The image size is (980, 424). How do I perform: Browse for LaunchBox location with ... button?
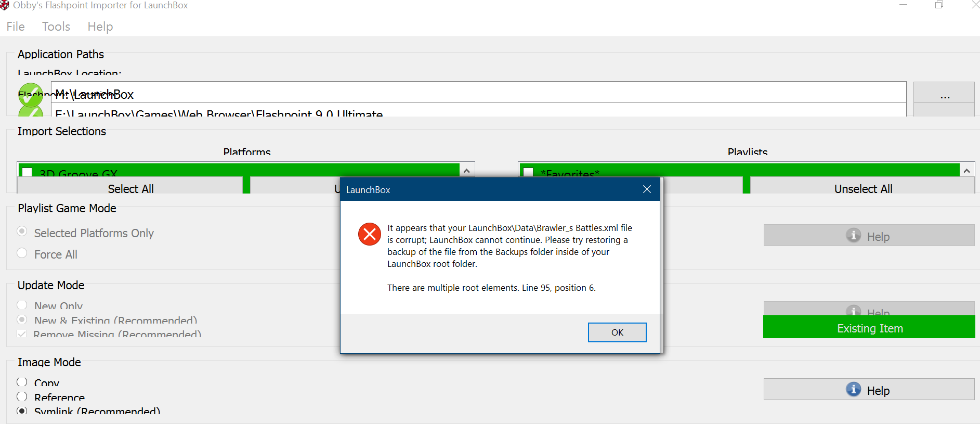coord(944,93)
